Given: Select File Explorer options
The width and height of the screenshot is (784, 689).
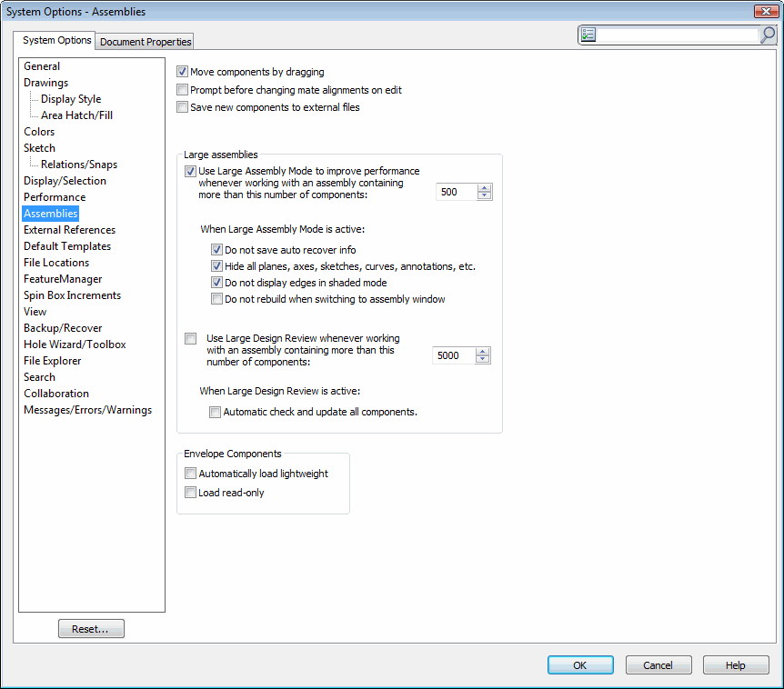Looking at the screenshot, I should [x=52, y=361].
